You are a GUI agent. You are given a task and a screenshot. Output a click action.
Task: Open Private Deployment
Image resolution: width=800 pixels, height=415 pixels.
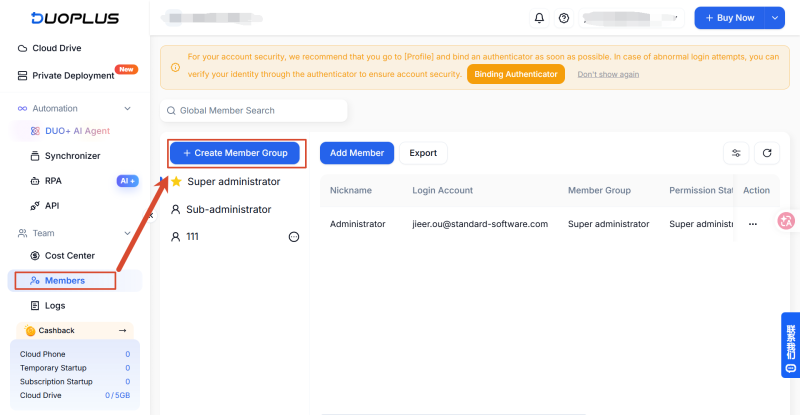point(66,76)
